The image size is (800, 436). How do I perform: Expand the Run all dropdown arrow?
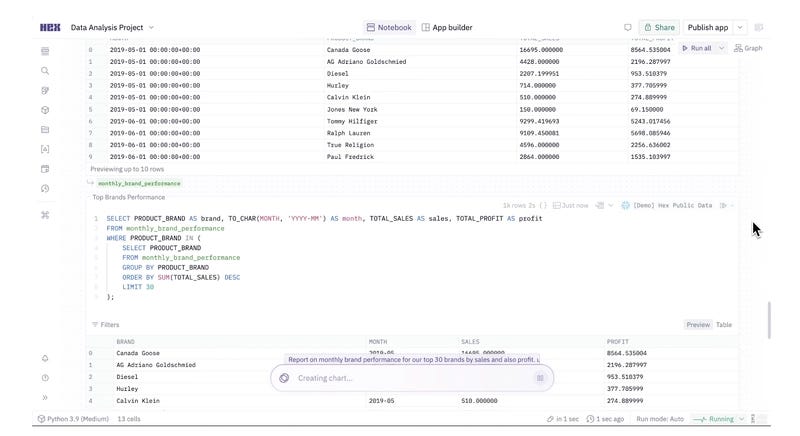click(721, 48)
